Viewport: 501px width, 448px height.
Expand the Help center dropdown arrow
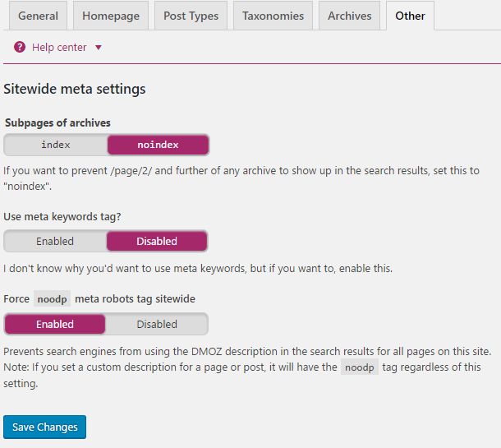pyautogui.click(x=99, y=48)
